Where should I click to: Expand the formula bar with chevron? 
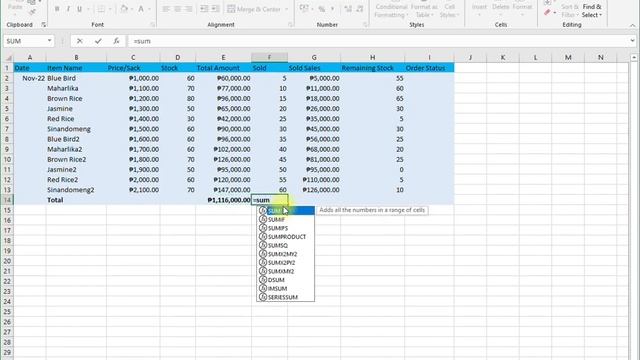pos(632,41)
